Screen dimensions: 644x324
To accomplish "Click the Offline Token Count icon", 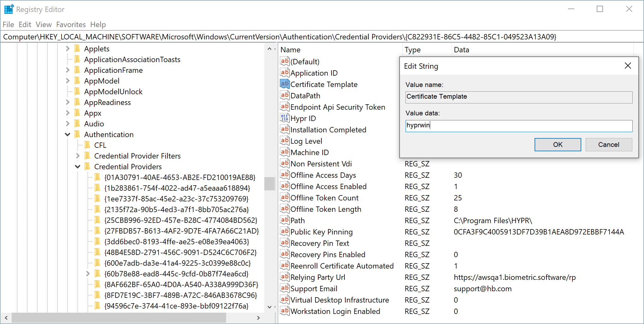I will coord(284,197).
